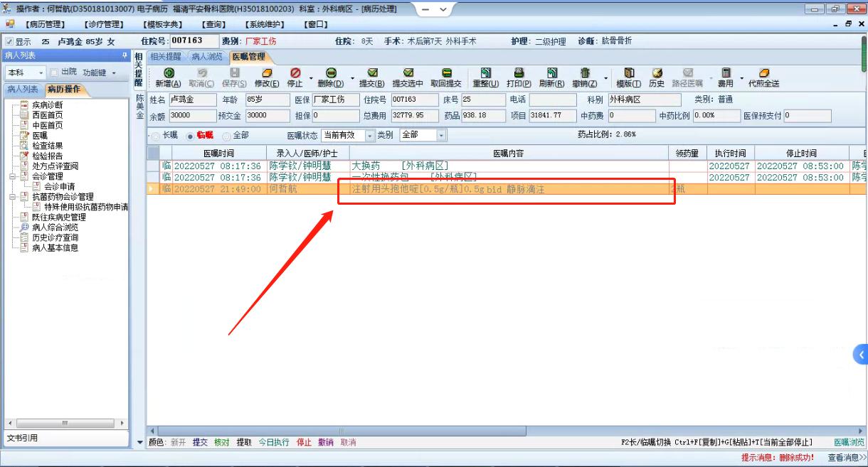Collapse the 会诊管理 tree node
The image size is (868, 467).
13,176
